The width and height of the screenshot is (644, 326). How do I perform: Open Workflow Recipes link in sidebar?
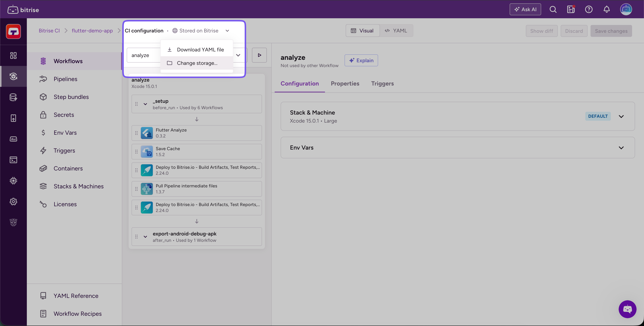[x=74, y=314]
